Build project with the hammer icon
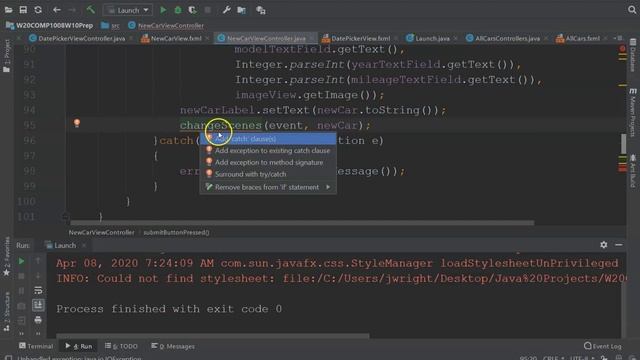640x360 pixels. (x=90, y=10)
